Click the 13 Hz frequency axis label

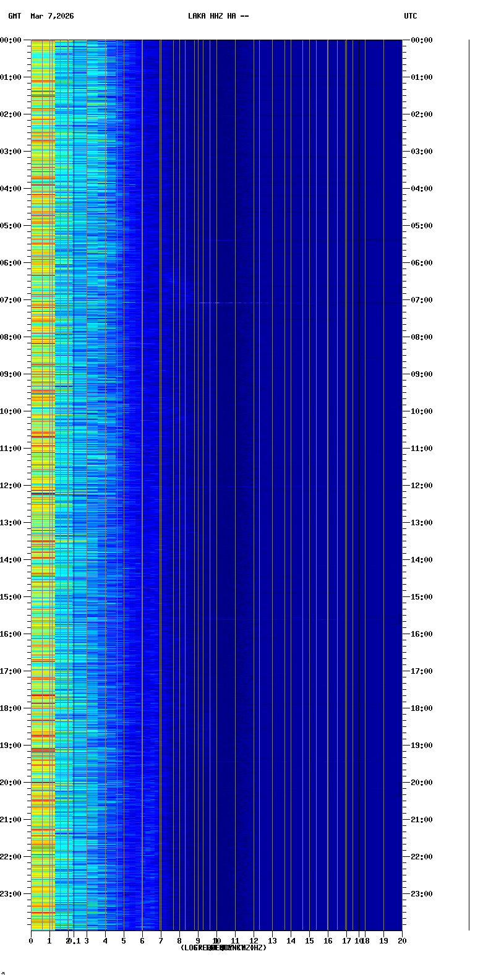(272, 941)
